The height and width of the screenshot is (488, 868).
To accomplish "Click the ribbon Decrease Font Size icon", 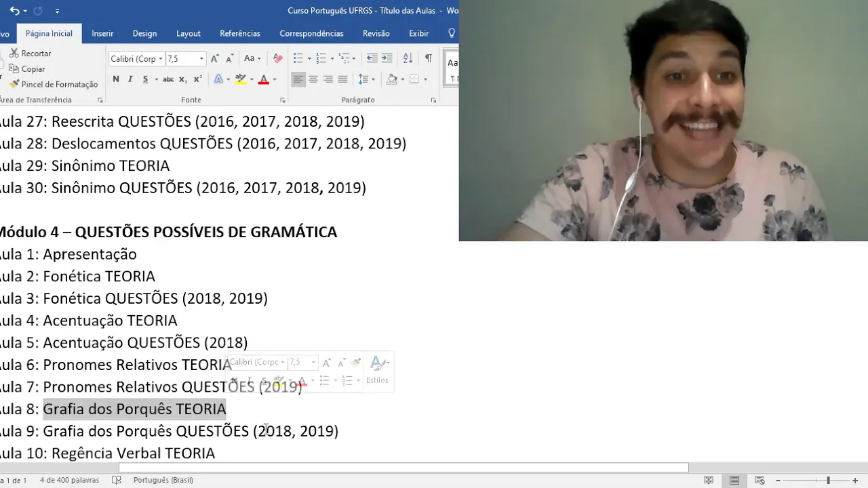I will 230,59.
